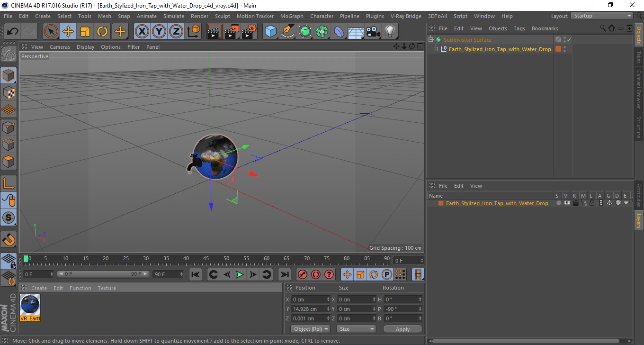Select the Live Selection tool
Viewport: 644px width, 345px height.
coord(51,32)
